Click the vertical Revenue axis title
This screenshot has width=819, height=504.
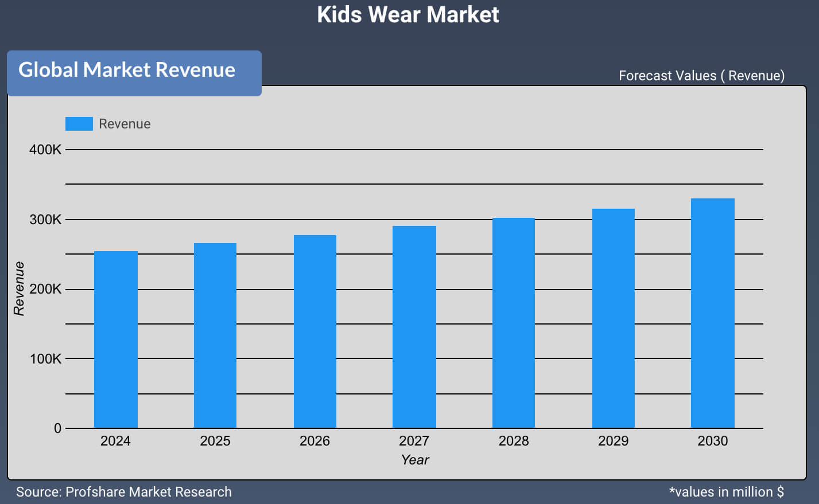[19, 288]
